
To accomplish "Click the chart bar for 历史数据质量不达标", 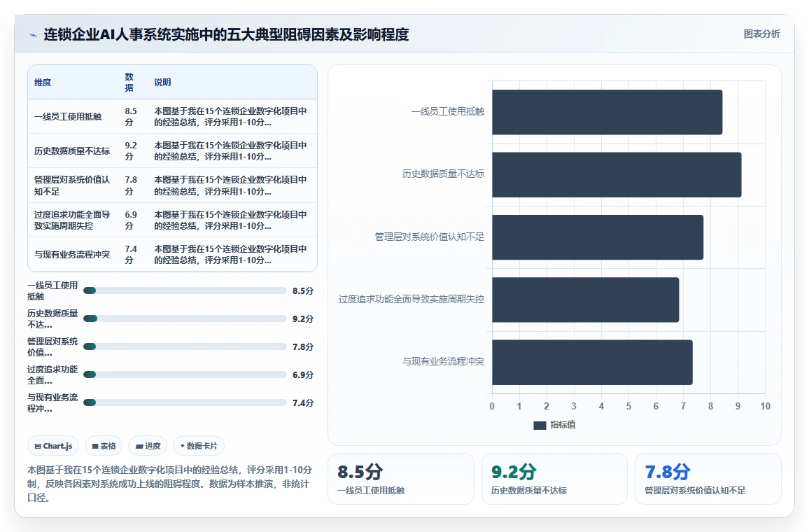I will click(617, 174).
